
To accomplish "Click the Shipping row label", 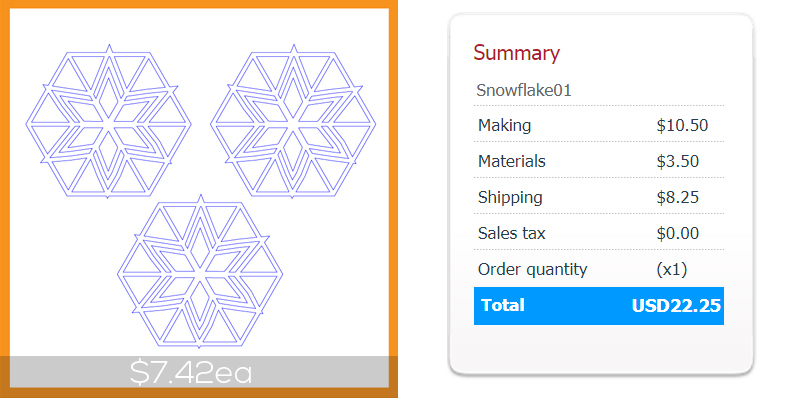I will point(510,197).
